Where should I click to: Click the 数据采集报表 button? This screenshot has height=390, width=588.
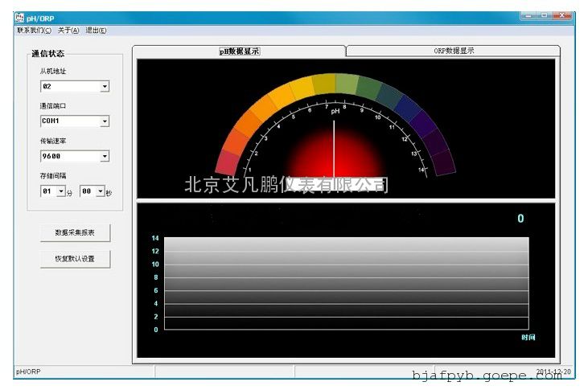point(75,232)
